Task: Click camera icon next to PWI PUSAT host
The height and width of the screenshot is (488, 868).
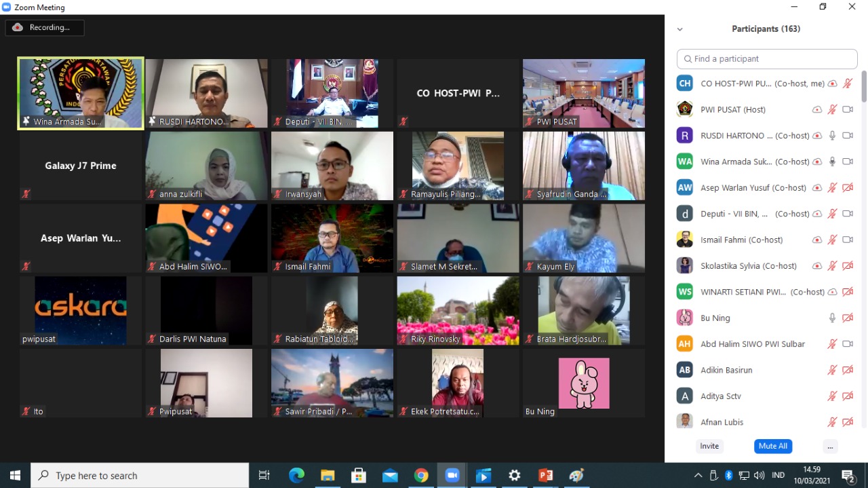Action: click(847, 109)
